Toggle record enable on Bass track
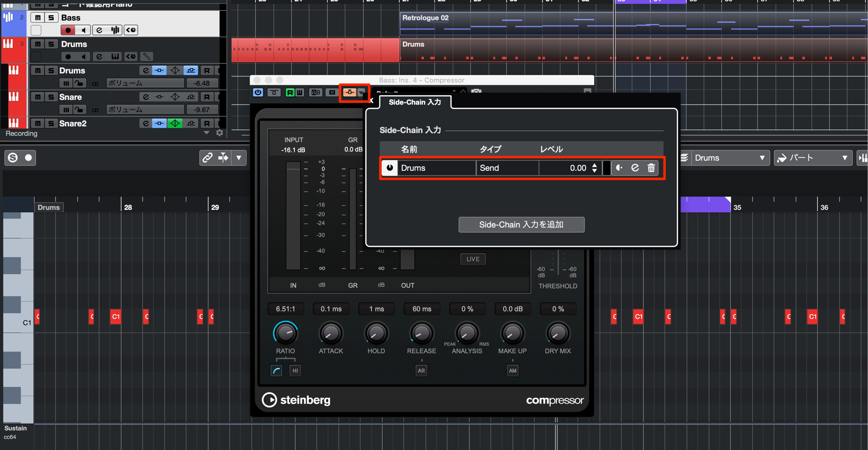868x450 pixels. coord(68,30)
